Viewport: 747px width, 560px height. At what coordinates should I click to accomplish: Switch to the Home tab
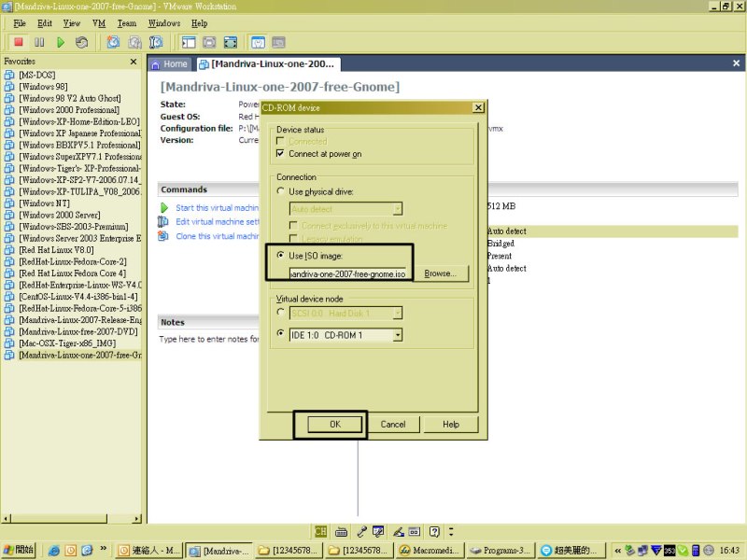pos(170,63)
